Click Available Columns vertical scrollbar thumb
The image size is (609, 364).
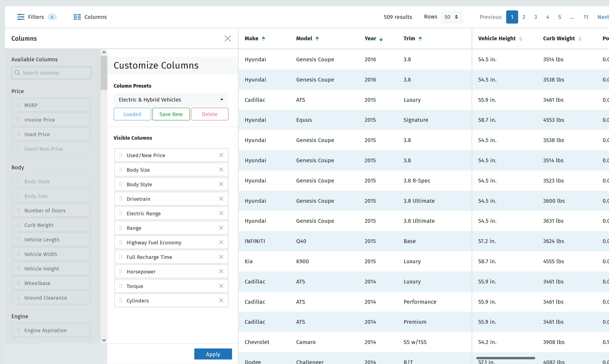(x=104, y=73)
